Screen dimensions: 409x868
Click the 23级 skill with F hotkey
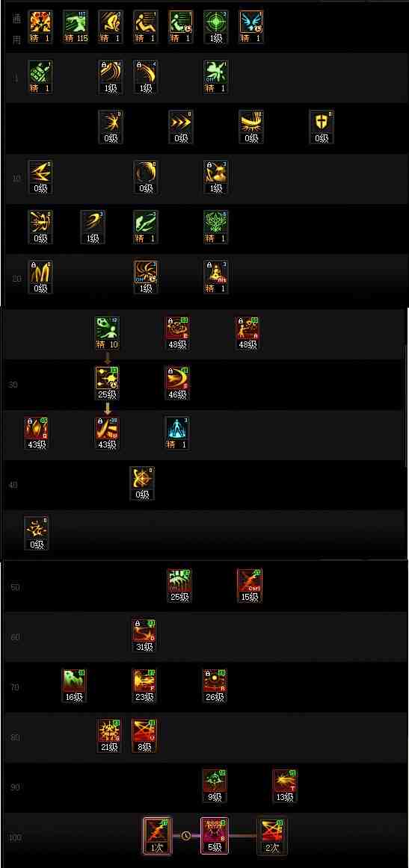tap(144, 685)
